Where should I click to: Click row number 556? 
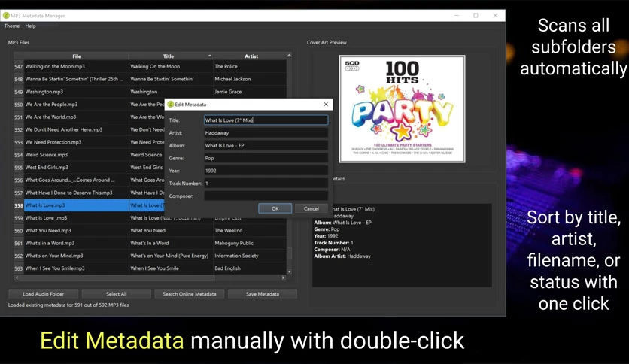point(19,180)
